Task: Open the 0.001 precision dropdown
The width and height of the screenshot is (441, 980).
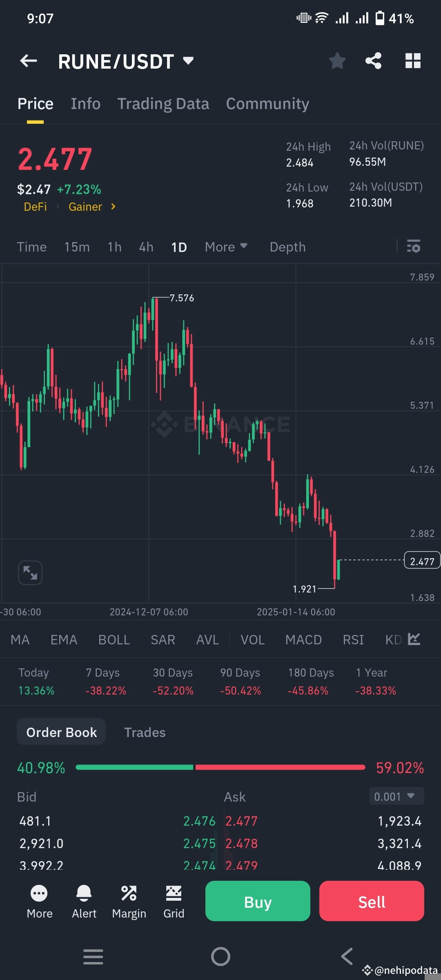Action: coord(395,796)
